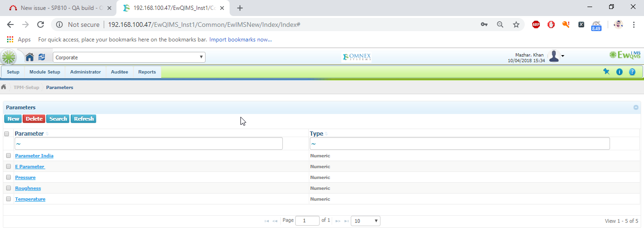Open the Chrome three-dot menu
644x228 pixels.
pos(634,24)
